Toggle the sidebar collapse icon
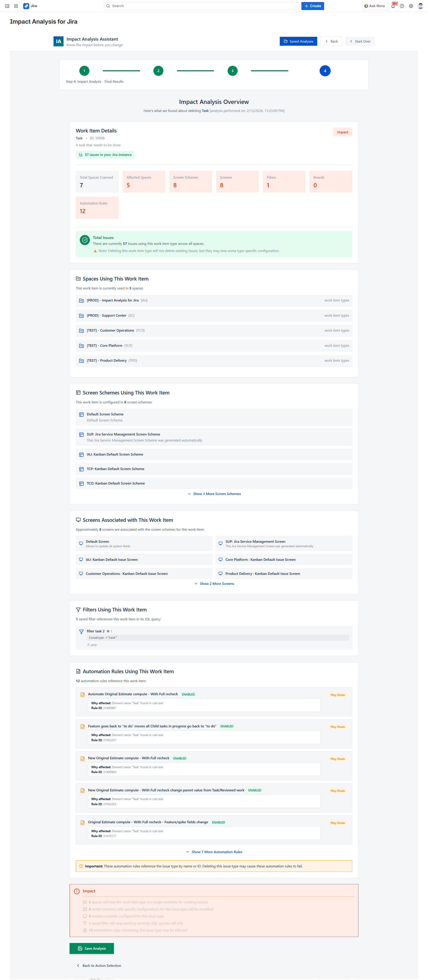 pos(7,6)
